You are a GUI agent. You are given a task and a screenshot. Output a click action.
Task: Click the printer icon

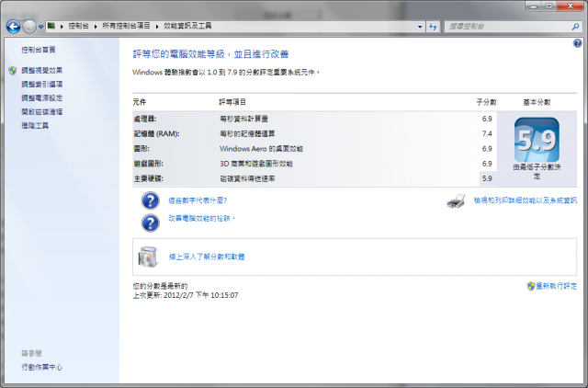point(456,201)
